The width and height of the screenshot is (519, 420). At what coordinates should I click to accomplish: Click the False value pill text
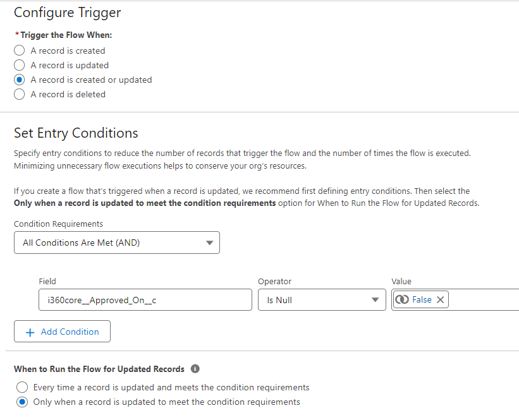coord(422,299)
